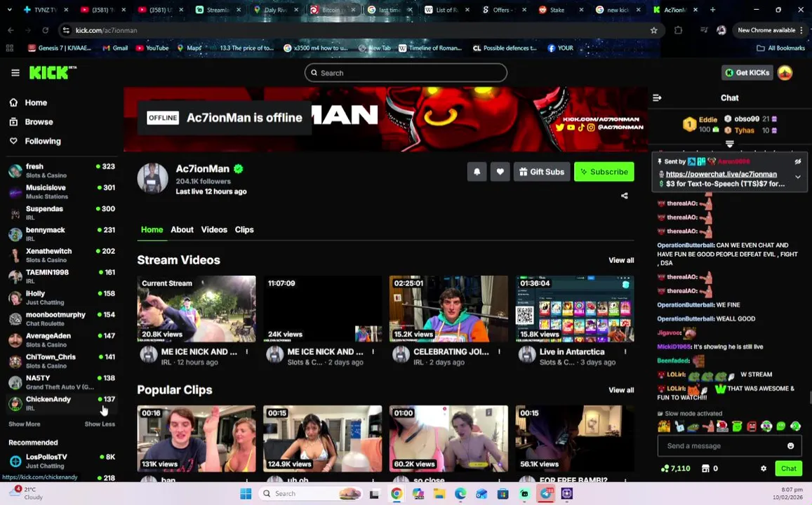This screenshot has width=812, height=505.
Task: Click the Windows taskbar search box
Action: tap(310, 494)
